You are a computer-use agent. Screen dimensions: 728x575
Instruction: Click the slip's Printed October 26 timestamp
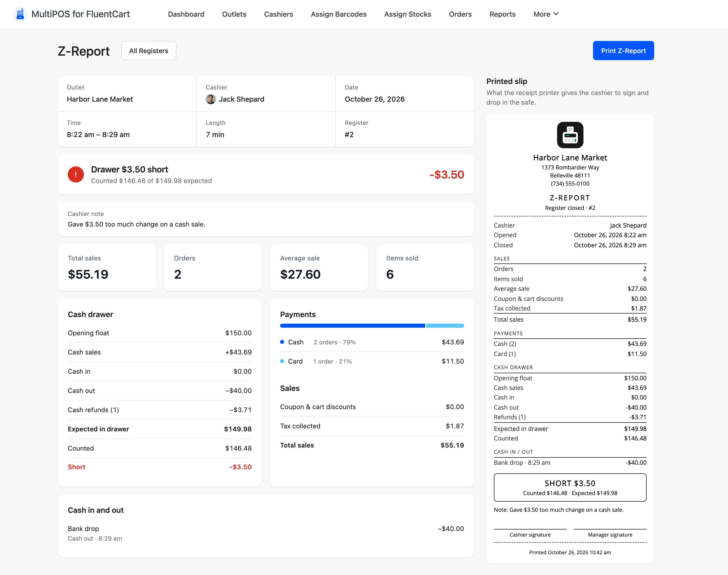(570, 552)
